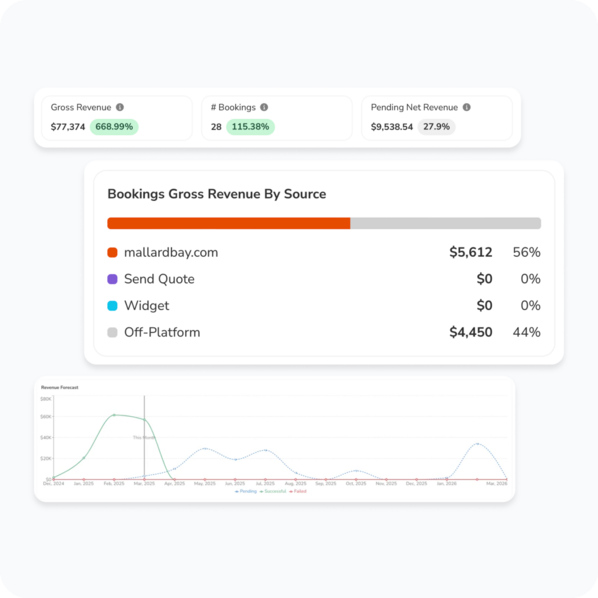Toggle the Successful series in chart legend
This screenshot has width=598, height=598.
coord(273,491)
